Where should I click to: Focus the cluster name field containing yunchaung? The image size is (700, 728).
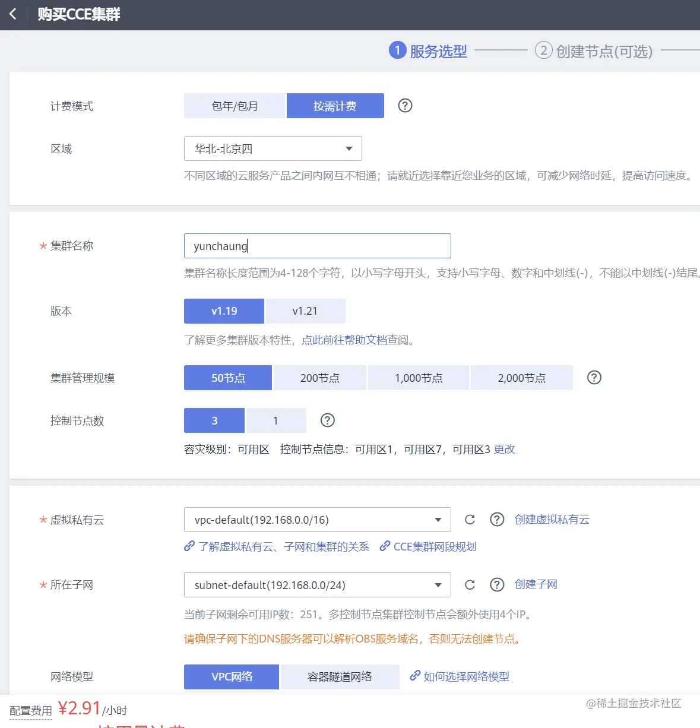coord(318,246)
